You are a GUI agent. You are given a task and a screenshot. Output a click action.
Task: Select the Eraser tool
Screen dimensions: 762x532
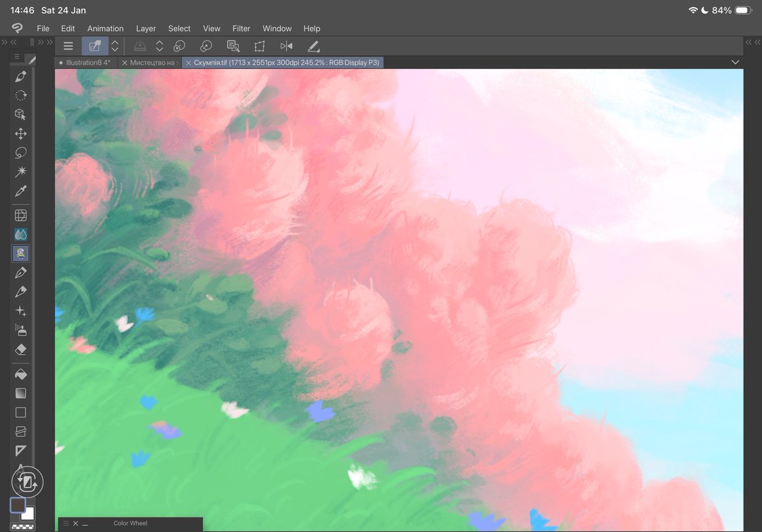[20, 349]
